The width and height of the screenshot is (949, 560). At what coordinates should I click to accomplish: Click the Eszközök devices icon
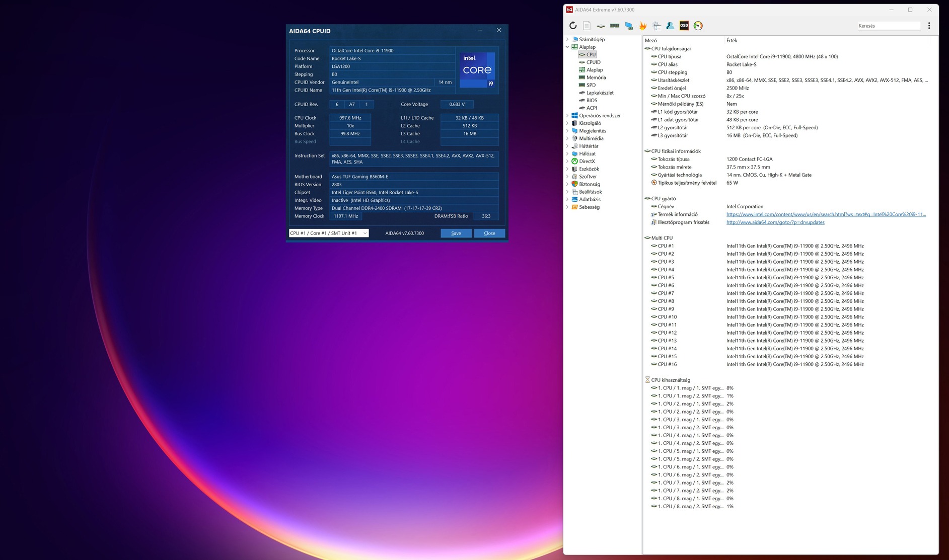[x=575, y=169]
